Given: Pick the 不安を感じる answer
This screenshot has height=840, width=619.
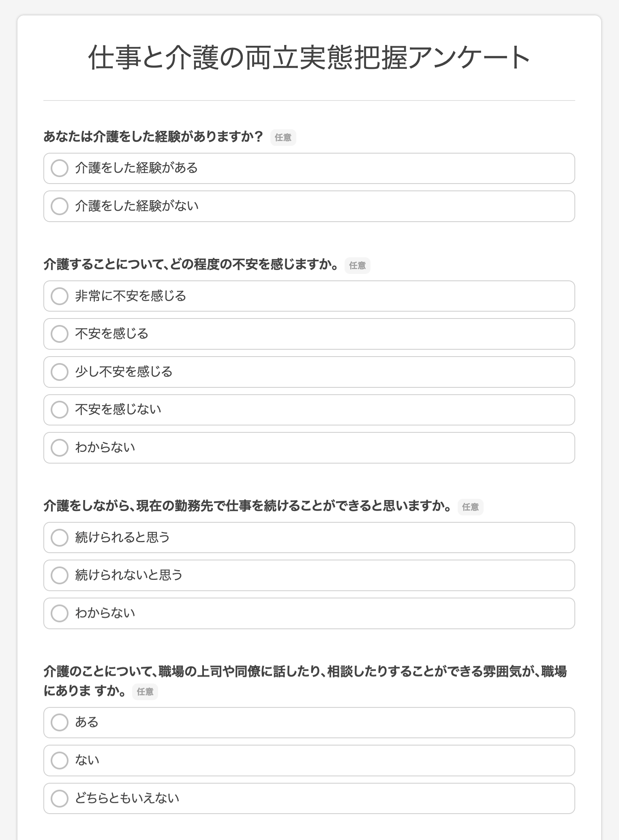Looking at the screenshot, I should pos(60,334).
